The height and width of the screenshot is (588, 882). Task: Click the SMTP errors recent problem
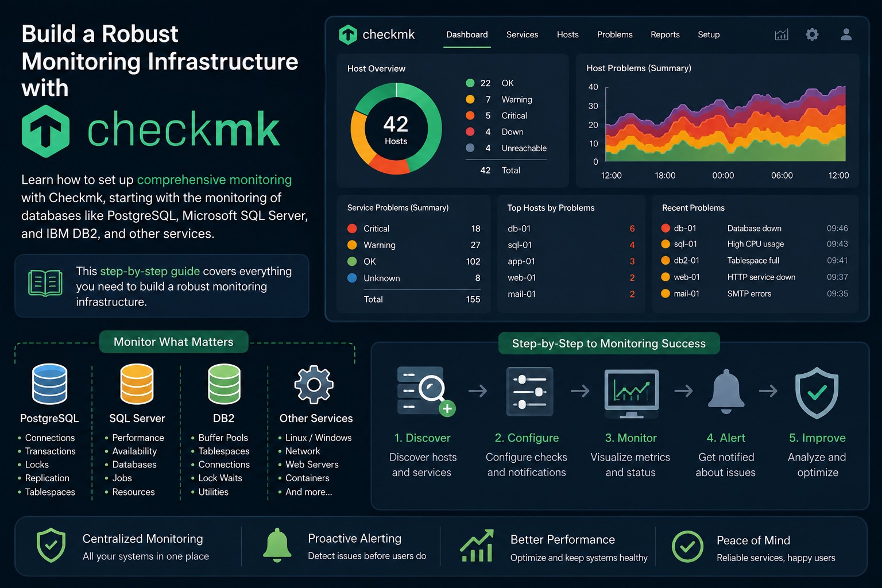(749, 294)
